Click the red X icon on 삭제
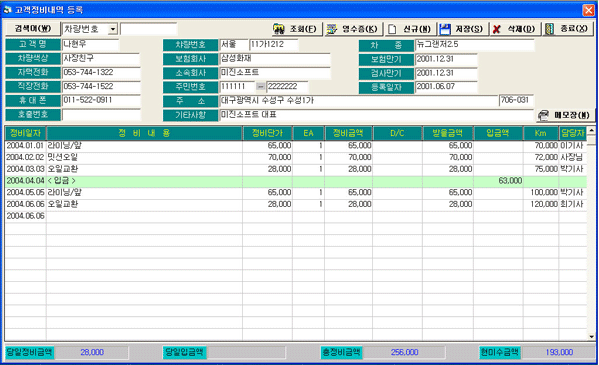The width and height of the screenshot is (599, 365). pos(496,29)
